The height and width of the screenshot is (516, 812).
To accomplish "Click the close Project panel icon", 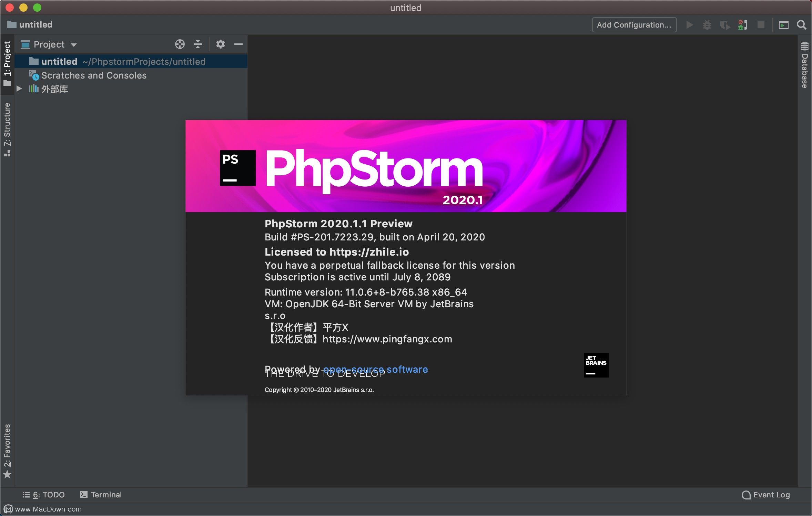I will pos(238,44).
